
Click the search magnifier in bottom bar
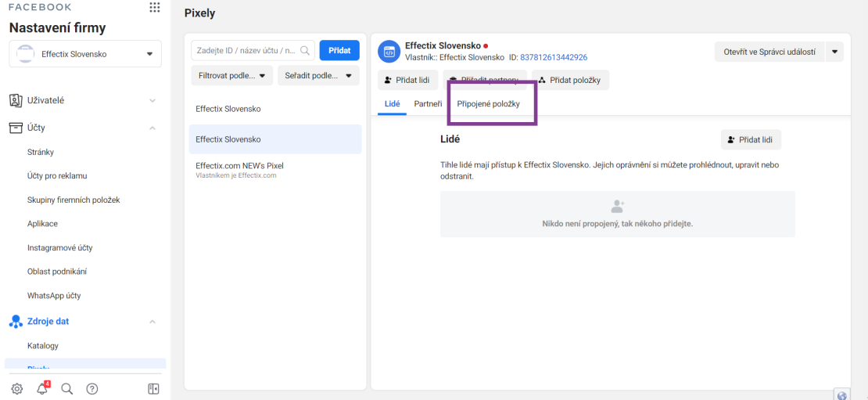67,389
